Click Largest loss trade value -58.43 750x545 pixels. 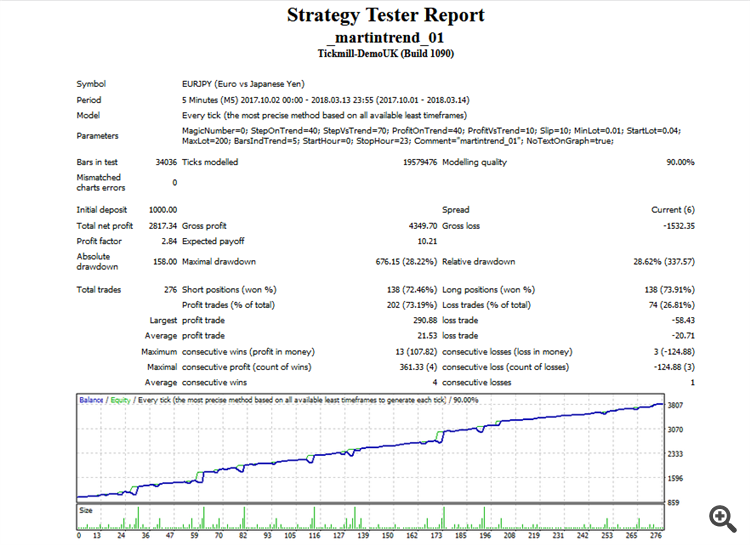[683, 320]
